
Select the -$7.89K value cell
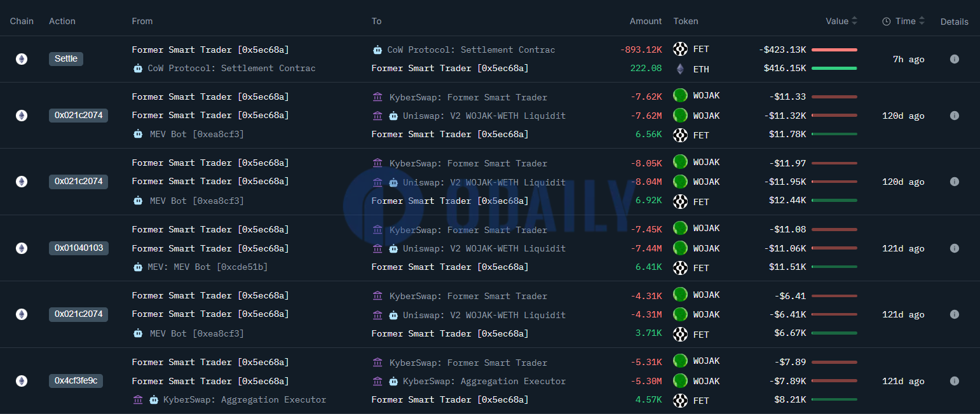(x=787, y=381)
